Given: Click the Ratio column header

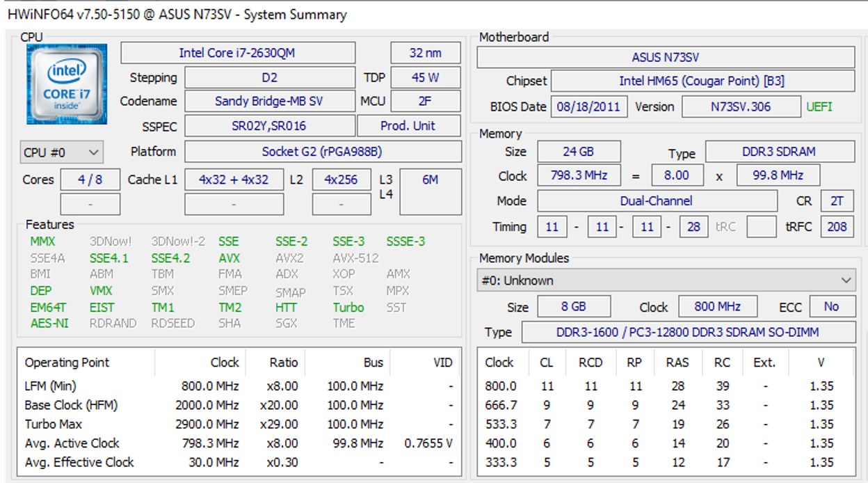Looking at the screenshot, I should click(x=284, y=363).
